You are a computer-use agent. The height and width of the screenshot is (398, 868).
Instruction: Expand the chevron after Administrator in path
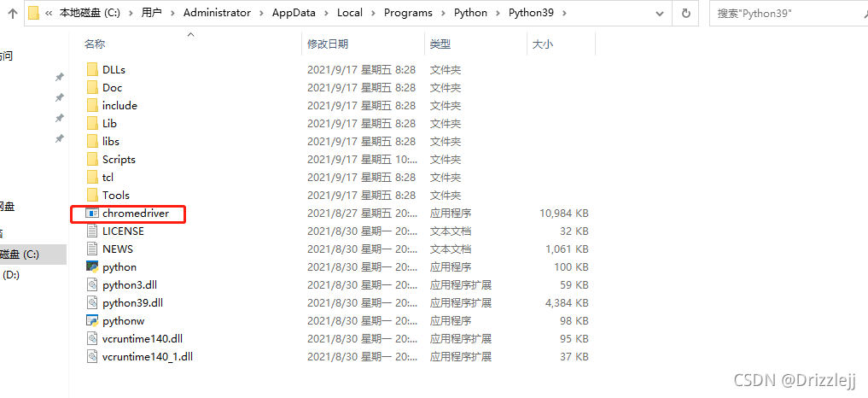click(260, 13)
